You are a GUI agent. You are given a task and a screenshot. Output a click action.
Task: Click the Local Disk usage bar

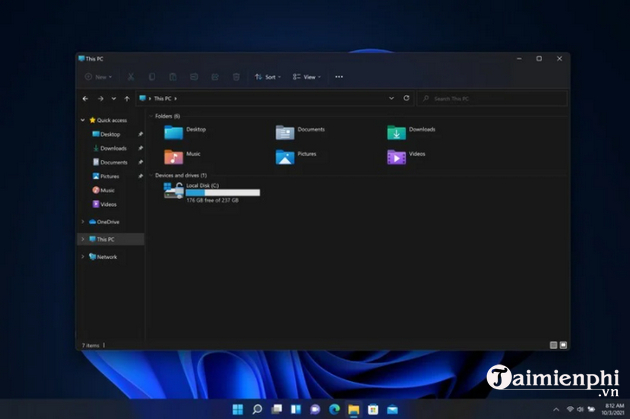(223, 193)
